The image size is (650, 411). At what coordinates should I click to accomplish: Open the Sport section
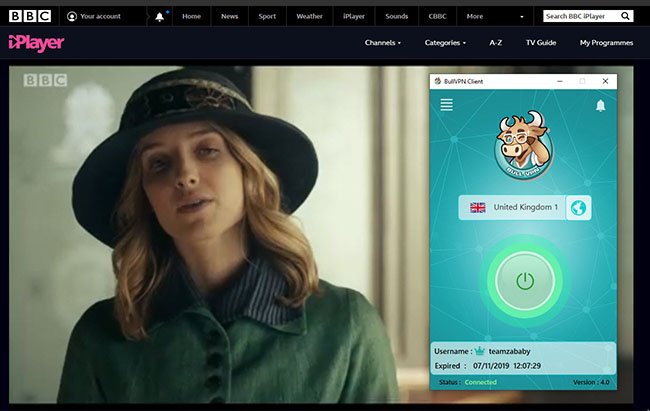[x=267, y=16]
